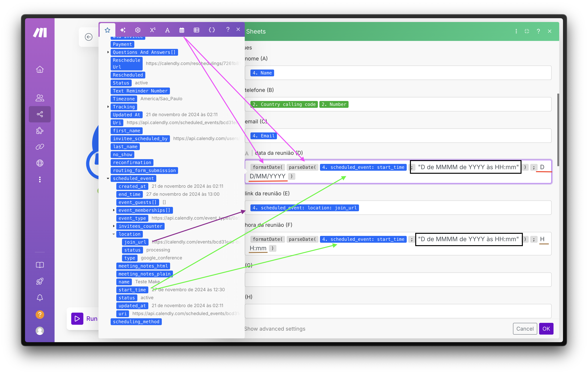This screenshot has height=374, width=588.
Task: Switch to Math functions tab
Action: click(153, 30)
